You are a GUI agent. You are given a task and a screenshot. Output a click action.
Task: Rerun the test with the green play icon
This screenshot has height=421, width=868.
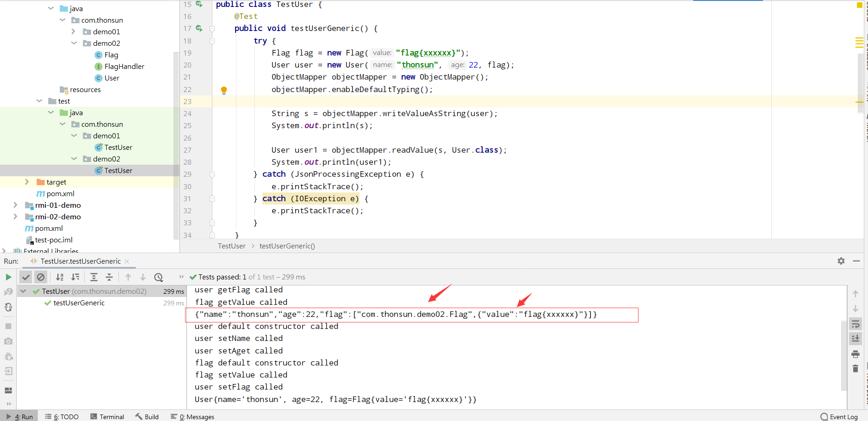click(x=8, y=277)
